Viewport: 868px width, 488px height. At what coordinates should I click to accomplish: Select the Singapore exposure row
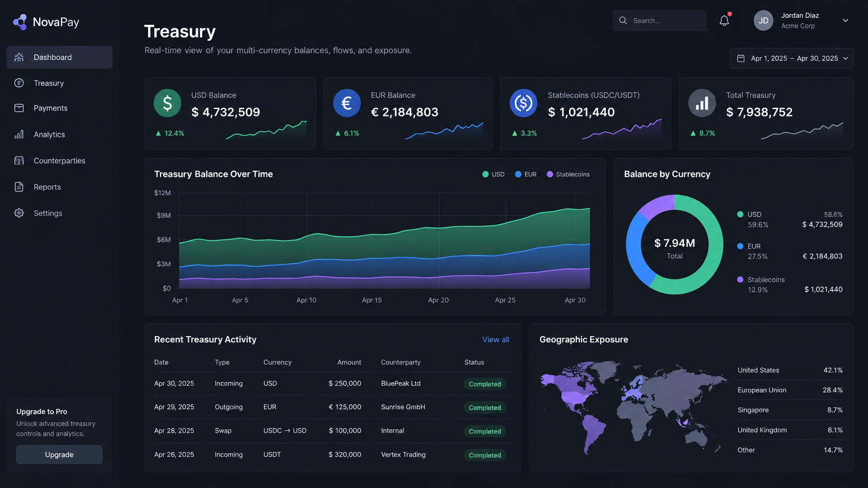tap(790, 410)
